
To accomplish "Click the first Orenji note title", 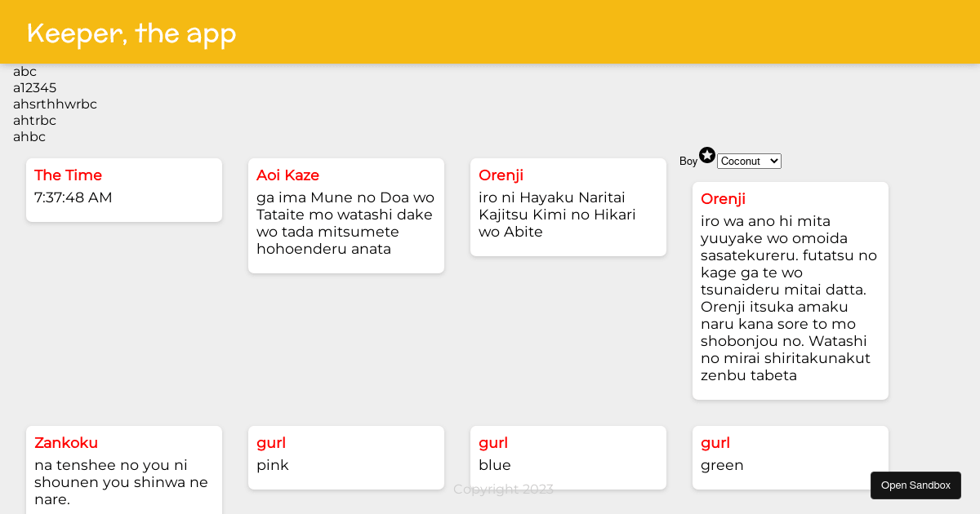I will point(501,175).
